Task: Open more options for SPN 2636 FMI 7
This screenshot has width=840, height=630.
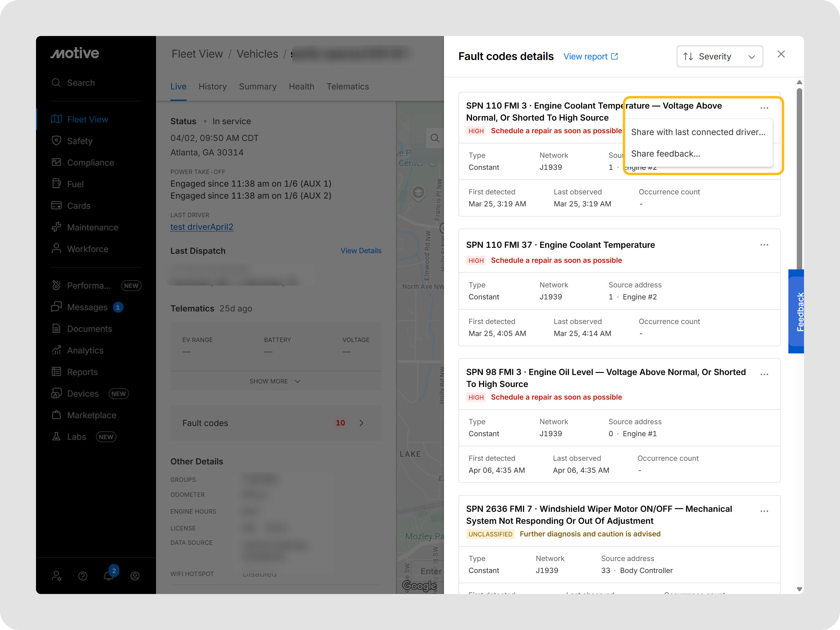Action: pyautogui.click(x=764, y=511)
